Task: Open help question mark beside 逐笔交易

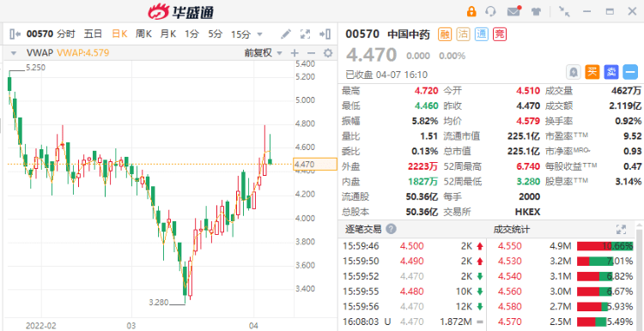Action: (392, 229)
